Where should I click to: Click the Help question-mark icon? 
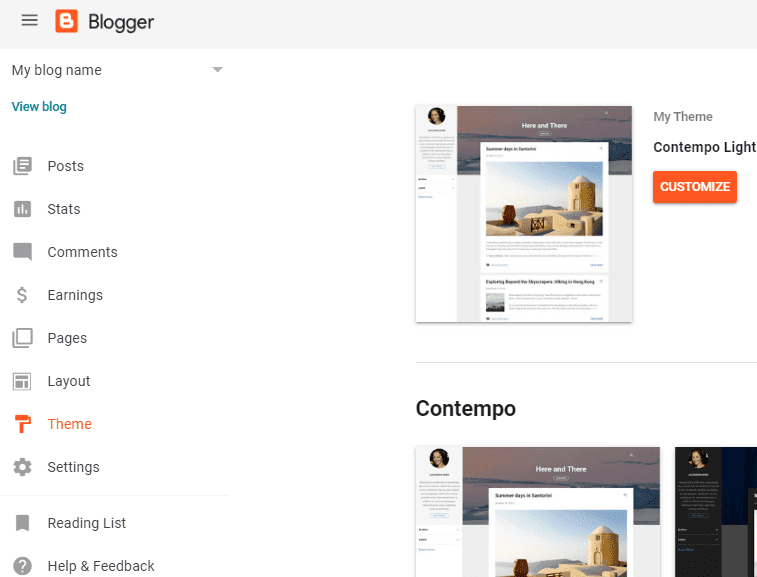point(22,565)
